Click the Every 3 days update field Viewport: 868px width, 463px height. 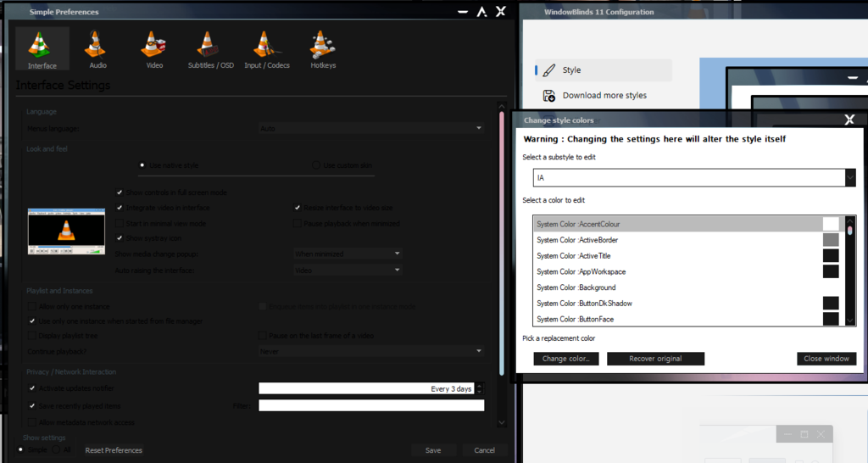367,388
